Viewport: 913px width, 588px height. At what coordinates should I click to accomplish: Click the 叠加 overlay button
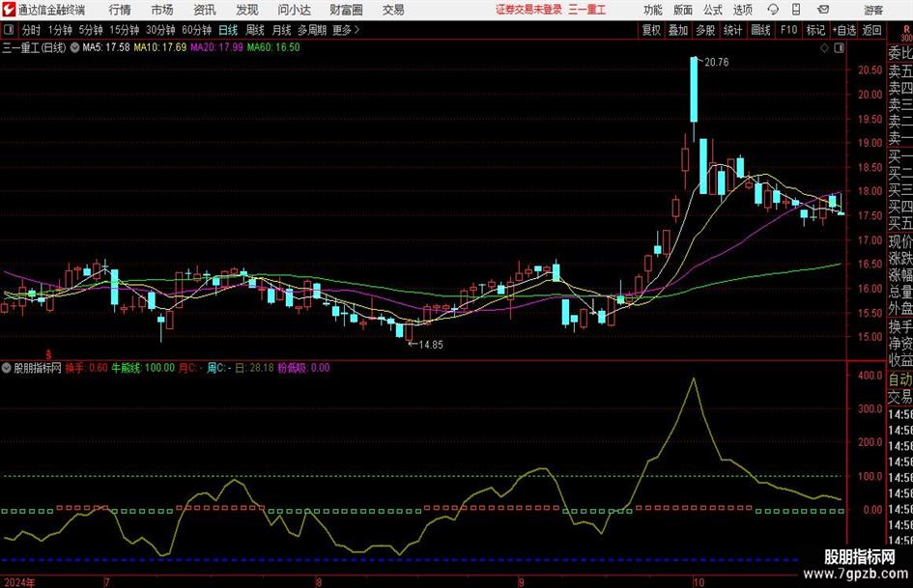pos(678,30)
